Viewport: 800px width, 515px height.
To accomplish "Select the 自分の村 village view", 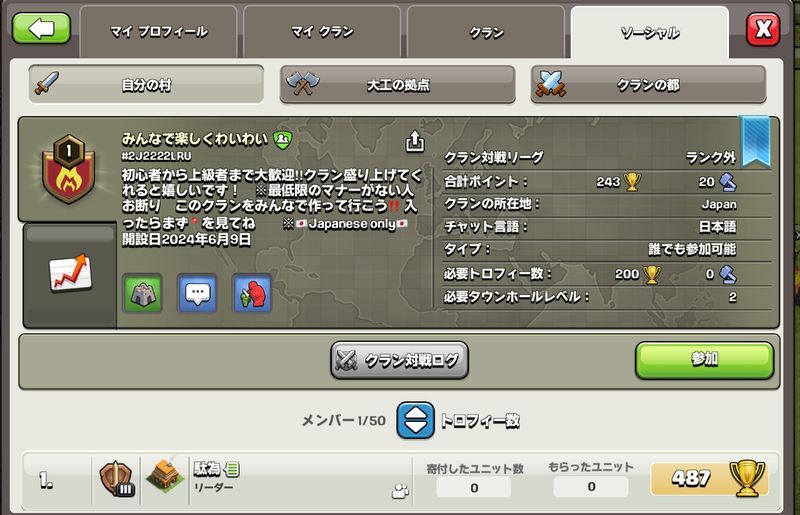I will point(146,84).
